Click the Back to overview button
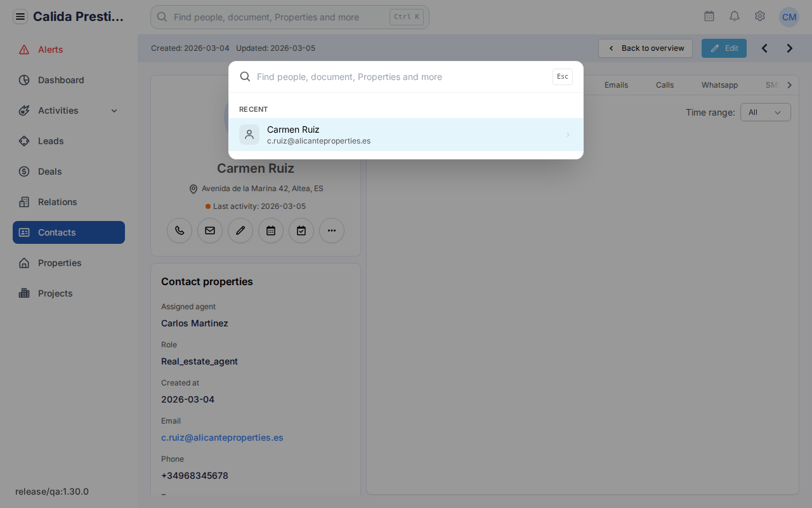Screen dimensions: 812x508 coord(645,48)
